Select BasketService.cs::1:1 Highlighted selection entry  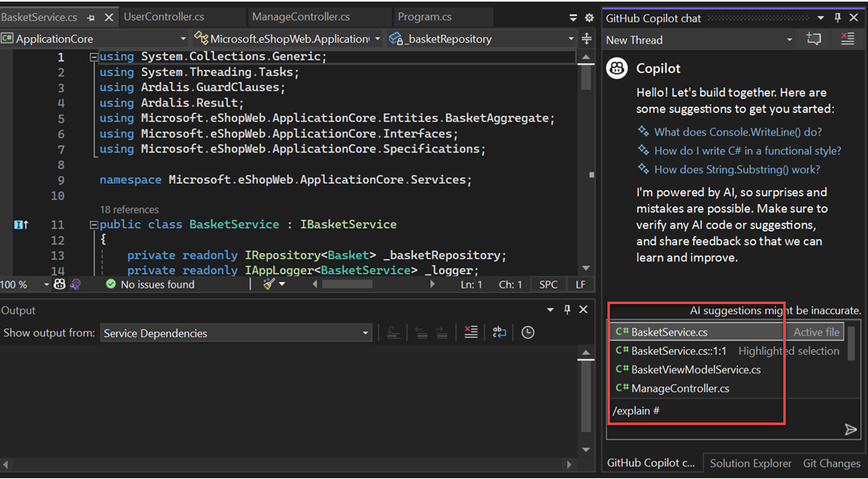coord(728,352)
